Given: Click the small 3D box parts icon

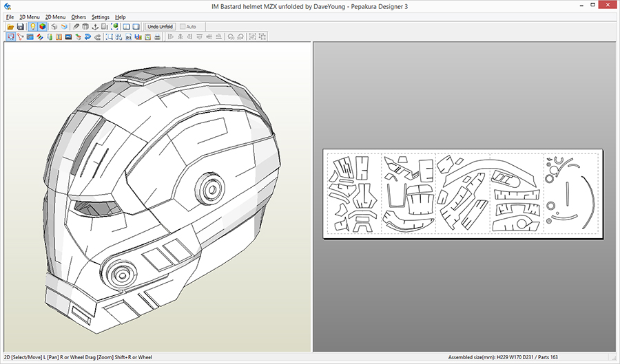Looking at the screenshot, I should pyautogui.click(x=79, y=36).
